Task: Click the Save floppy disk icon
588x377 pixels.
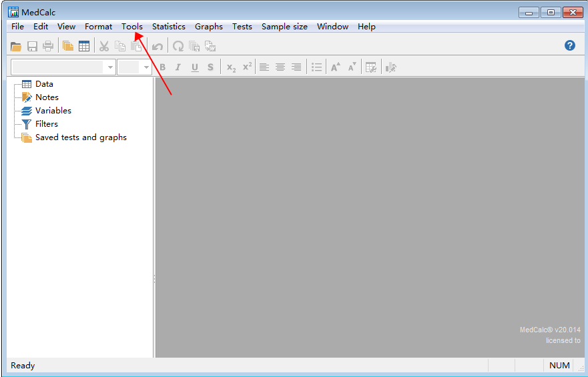Action: [32, 47]
